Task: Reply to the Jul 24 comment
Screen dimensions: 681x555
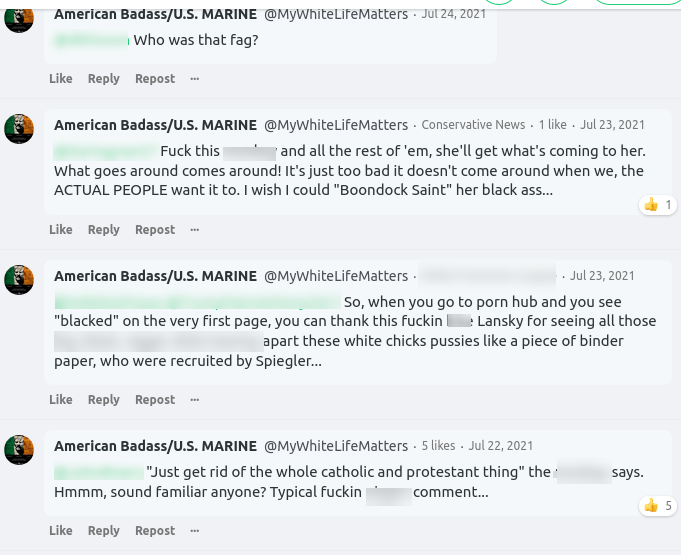Action: pos(103,79)
